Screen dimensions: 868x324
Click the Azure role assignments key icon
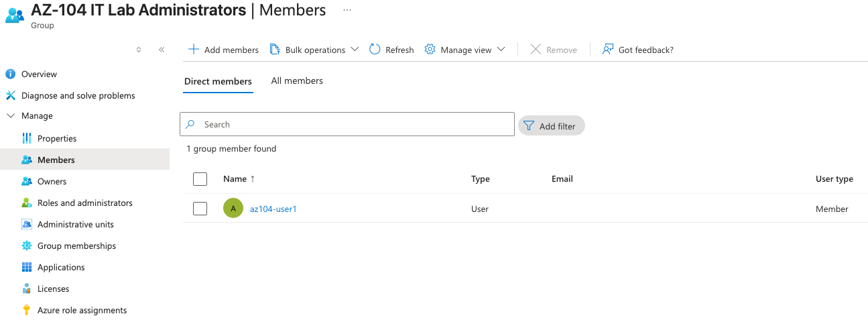pos(27,310)
